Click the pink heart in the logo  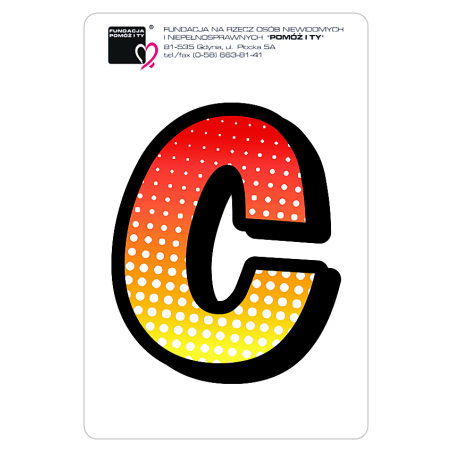tap(149, 56)
